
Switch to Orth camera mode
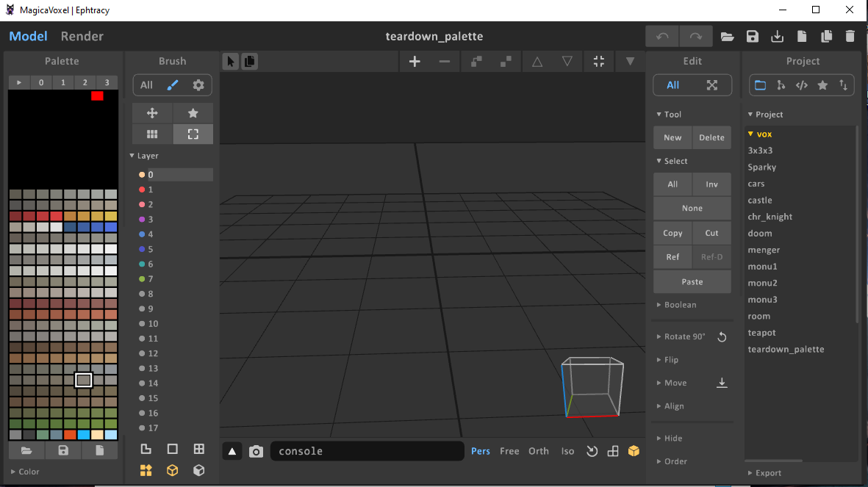tap(539, 452)
